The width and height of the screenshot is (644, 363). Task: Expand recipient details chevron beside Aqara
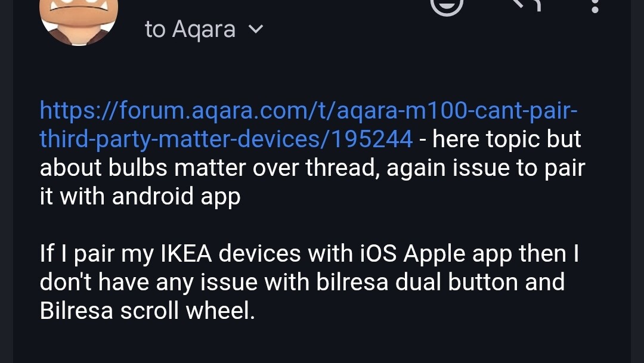point(255,29)
